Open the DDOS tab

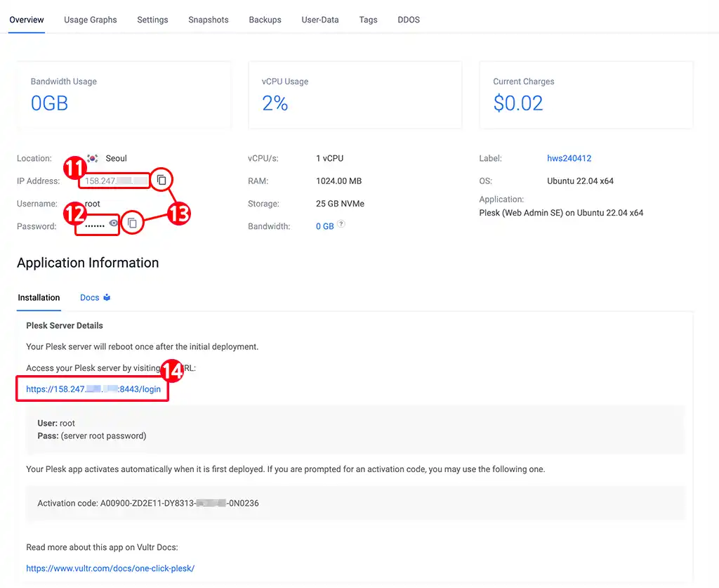click(x=409, y=20)
